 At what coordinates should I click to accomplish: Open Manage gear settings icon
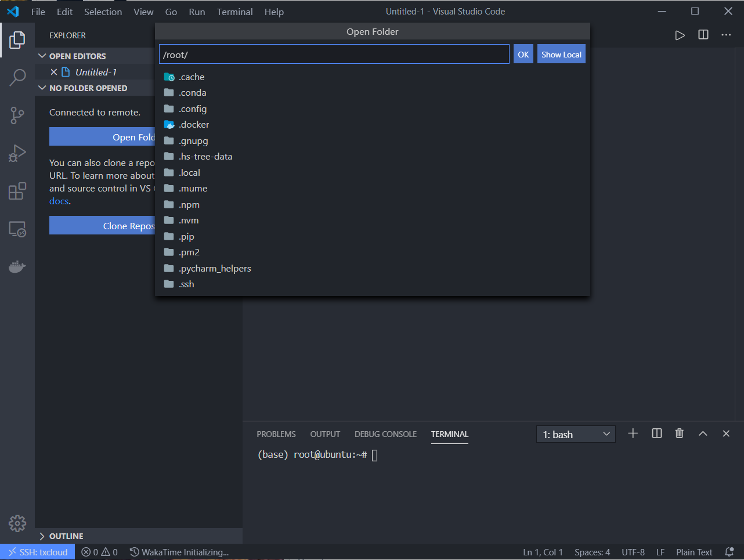coord(17,523)
